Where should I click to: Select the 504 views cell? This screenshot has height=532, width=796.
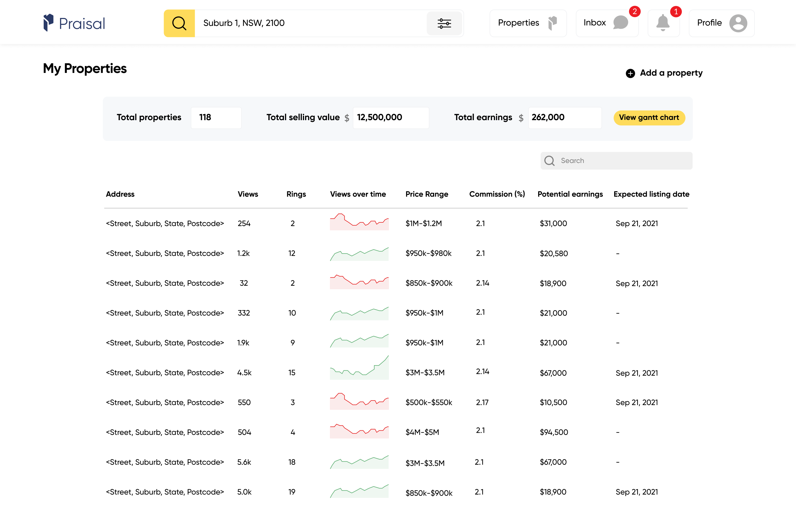click(x=244, y=432)
